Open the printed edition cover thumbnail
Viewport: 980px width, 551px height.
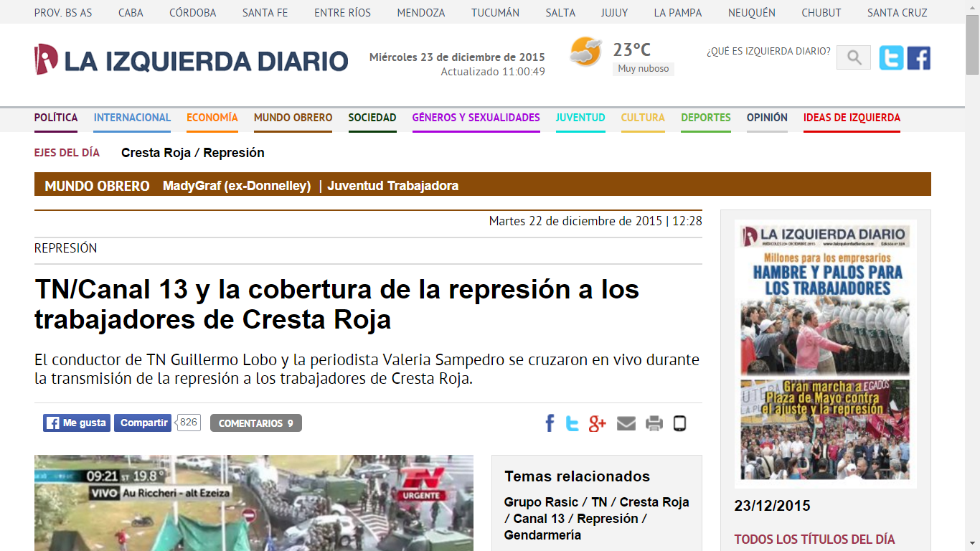tap(826, 354)
